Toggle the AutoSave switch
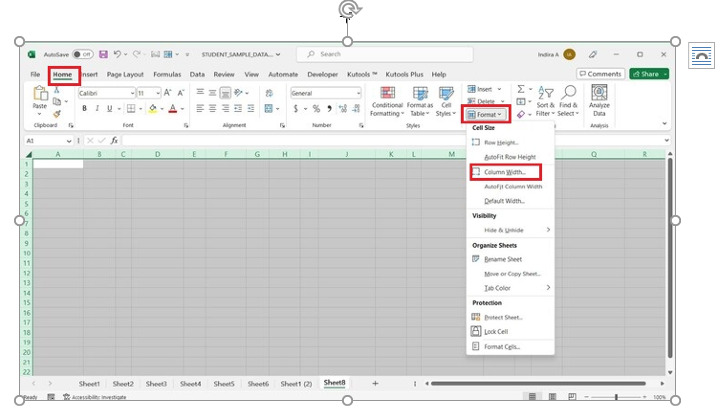This screenshot has width=720, height=418. pos(81,54)
